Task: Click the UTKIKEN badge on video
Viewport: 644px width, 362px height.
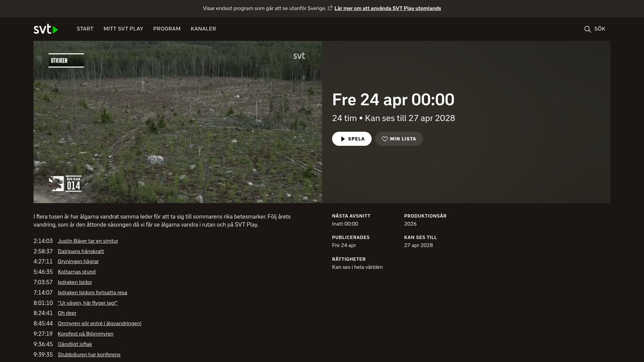Action: click(x=66, y=61)
